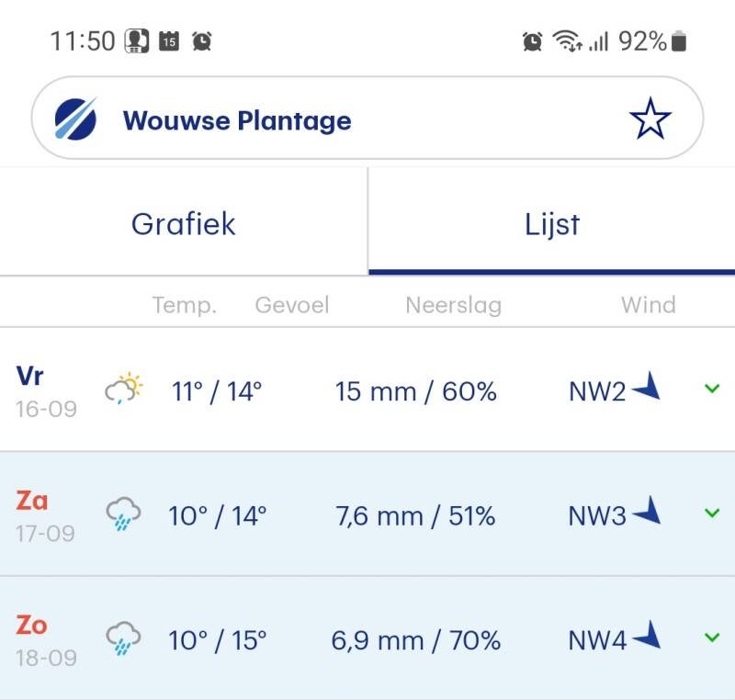Tap the Wind column header
The height and width of the screenshot is (700, 735).
(648, 305)
